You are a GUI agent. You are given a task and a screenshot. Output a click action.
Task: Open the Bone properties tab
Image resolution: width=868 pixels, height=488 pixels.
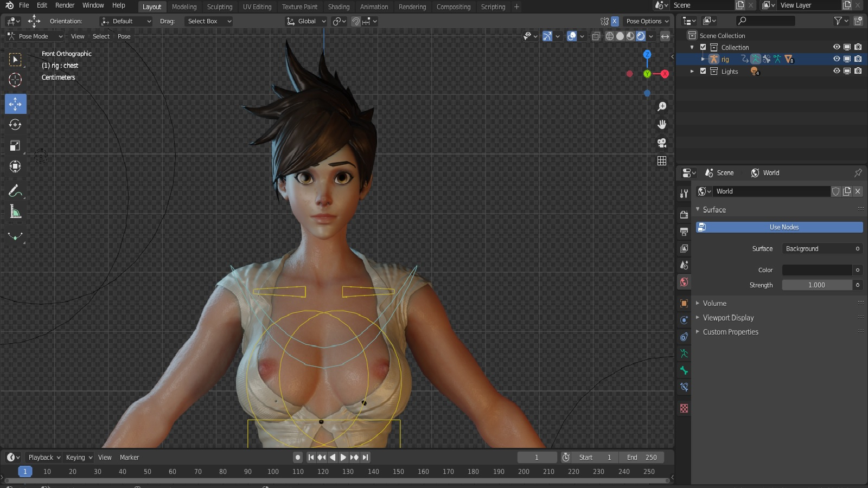(x=684, y=371)
